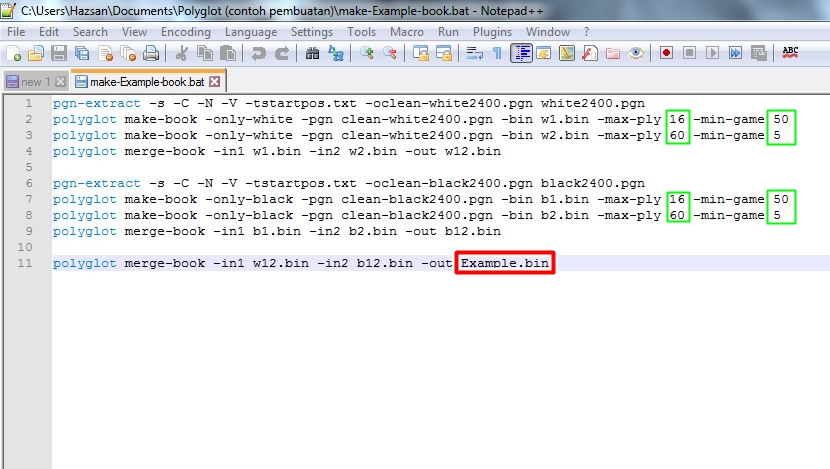Click the Redo arrow icon
Screen dimensions: 830x469
click(282, 53)
